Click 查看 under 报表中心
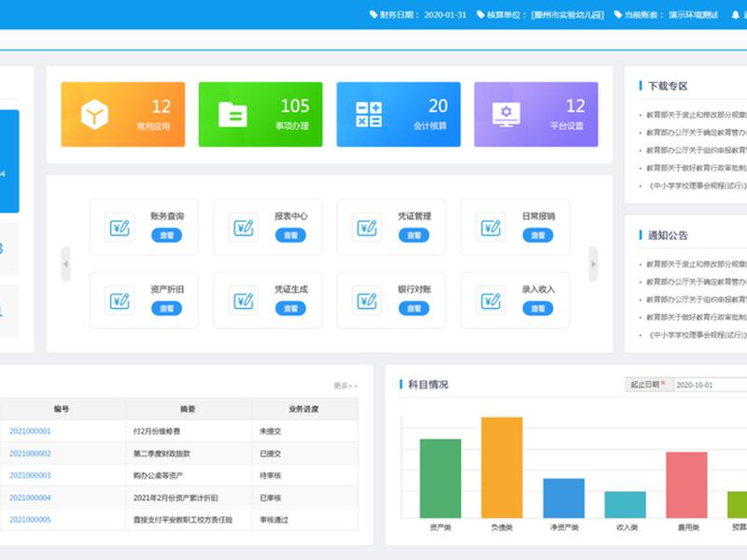747x560 pixels. (x=290, y=235)
